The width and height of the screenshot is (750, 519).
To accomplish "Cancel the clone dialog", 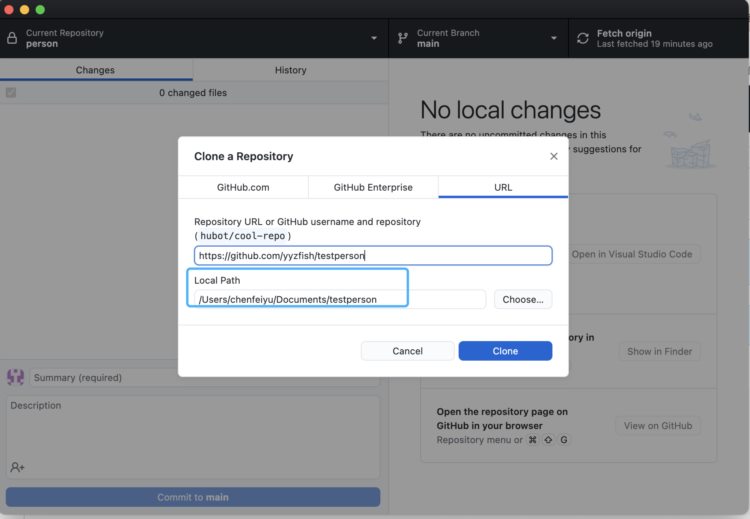I will (407, 351).
